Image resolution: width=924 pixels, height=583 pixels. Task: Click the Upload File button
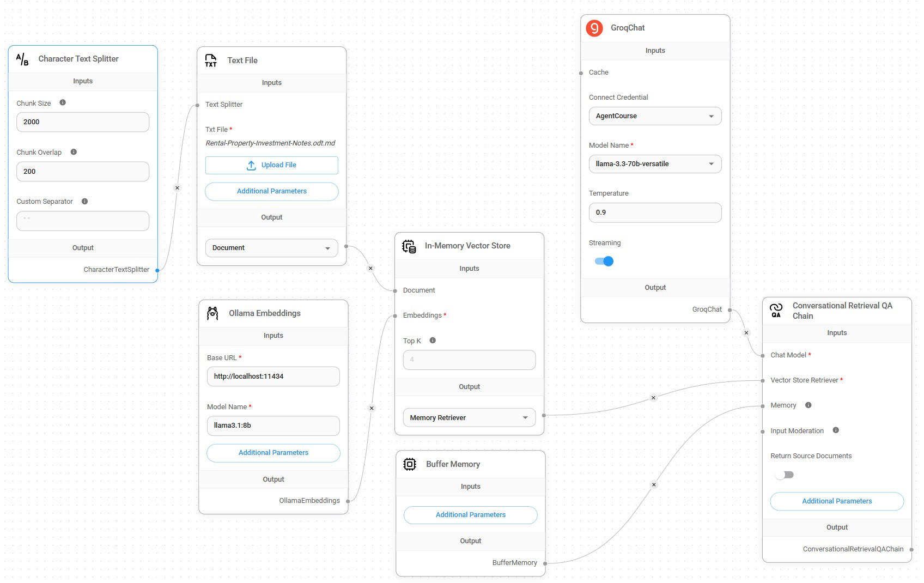(x=271, y=165)
